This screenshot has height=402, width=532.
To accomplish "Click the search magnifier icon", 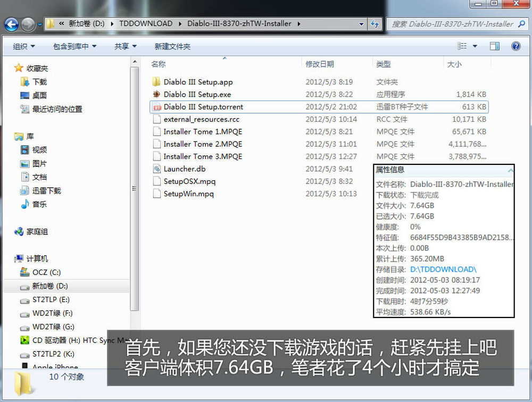I will [x=521, y=24].
